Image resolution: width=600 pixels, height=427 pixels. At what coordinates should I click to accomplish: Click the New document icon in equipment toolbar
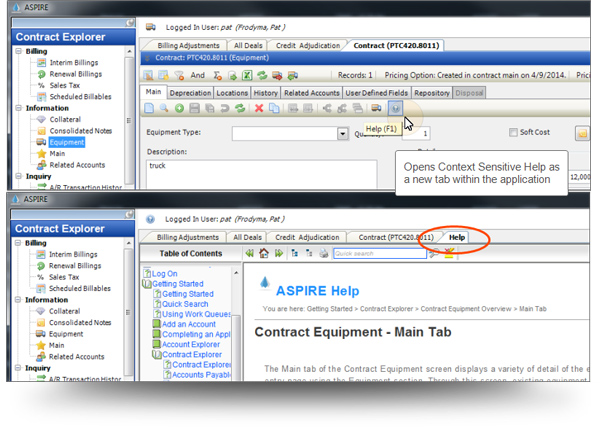(149, 108)
